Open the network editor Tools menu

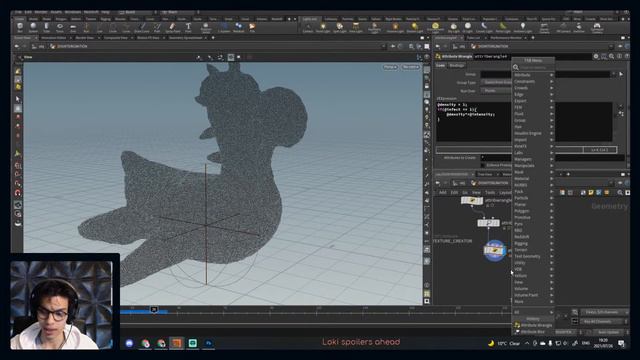tap(490, 192)
